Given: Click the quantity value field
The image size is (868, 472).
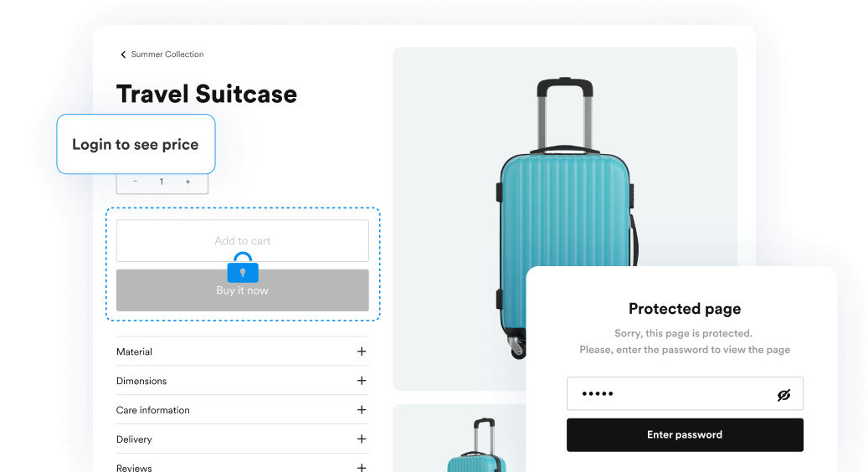Looking at the screenshot, I should pos(162,182).
